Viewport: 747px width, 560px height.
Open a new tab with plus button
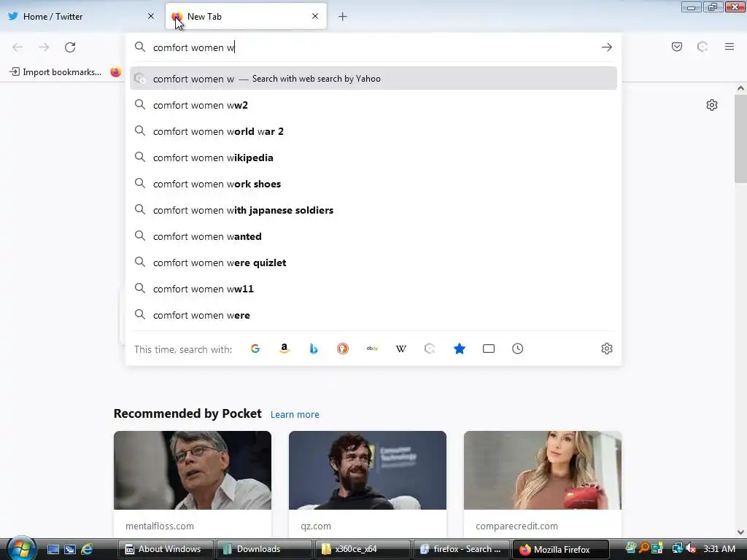coord(342,17)
